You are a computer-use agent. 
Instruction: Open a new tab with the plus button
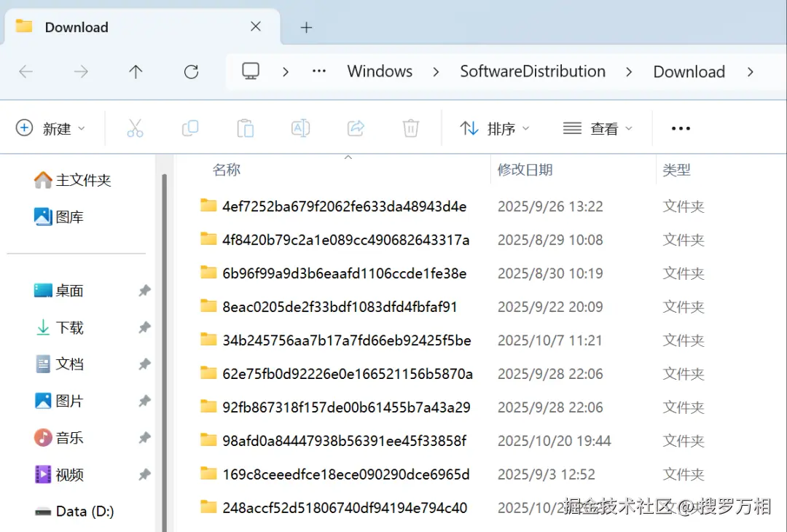point(306,27)
